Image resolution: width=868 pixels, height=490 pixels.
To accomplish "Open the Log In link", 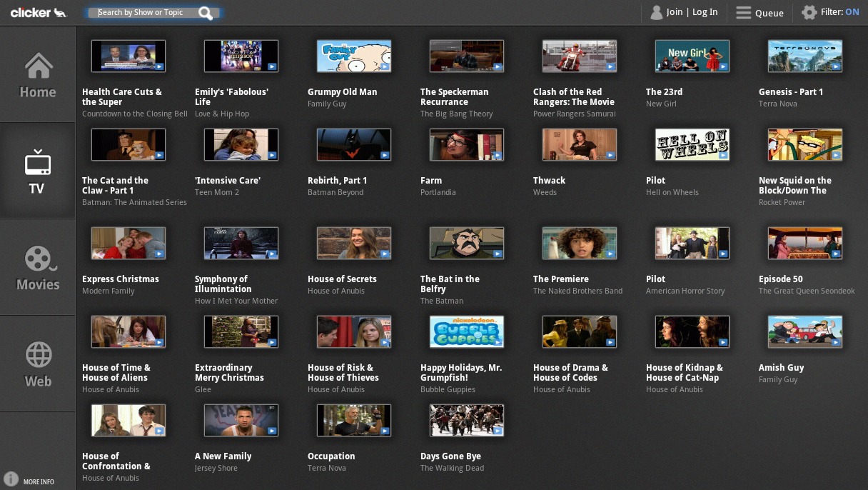I will point(705,12).
